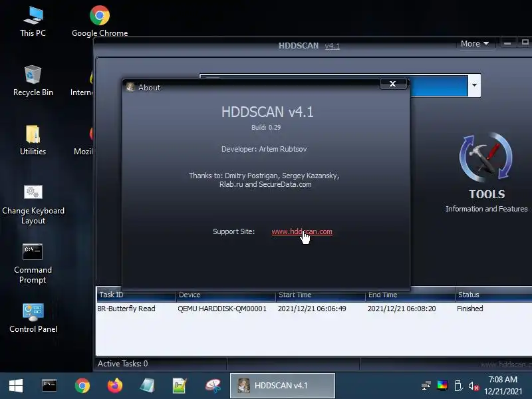Open the This PC desktop icon

[33, 21]
